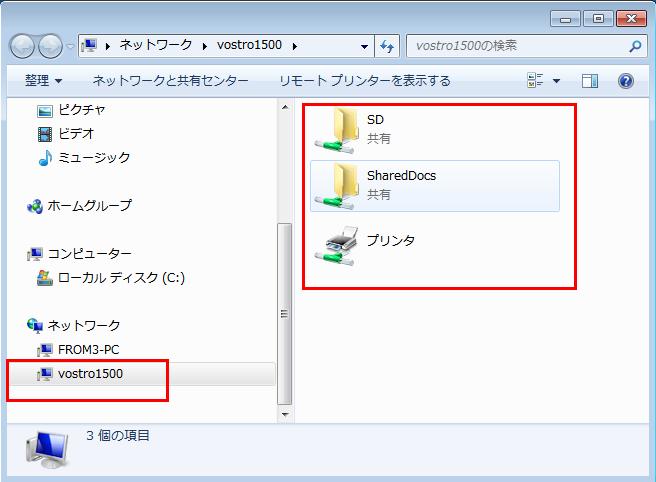
Task: Go forward with the Forward arrow button
Action: tap(50, 46)
